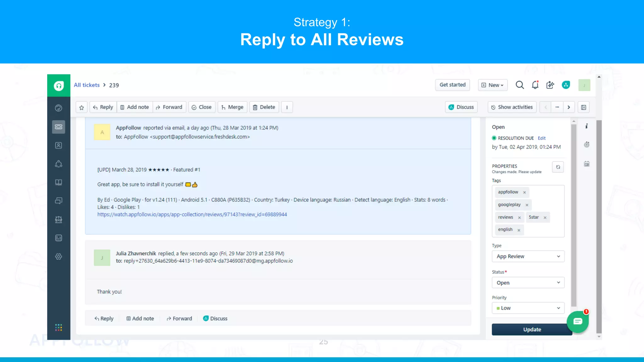Open the notifications bell

click(x=535, y=85)
